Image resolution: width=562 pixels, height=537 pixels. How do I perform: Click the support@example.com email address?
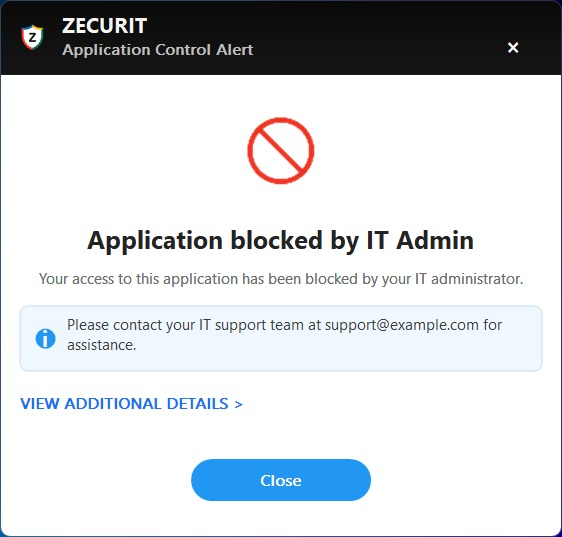click(x=402, y=325)
